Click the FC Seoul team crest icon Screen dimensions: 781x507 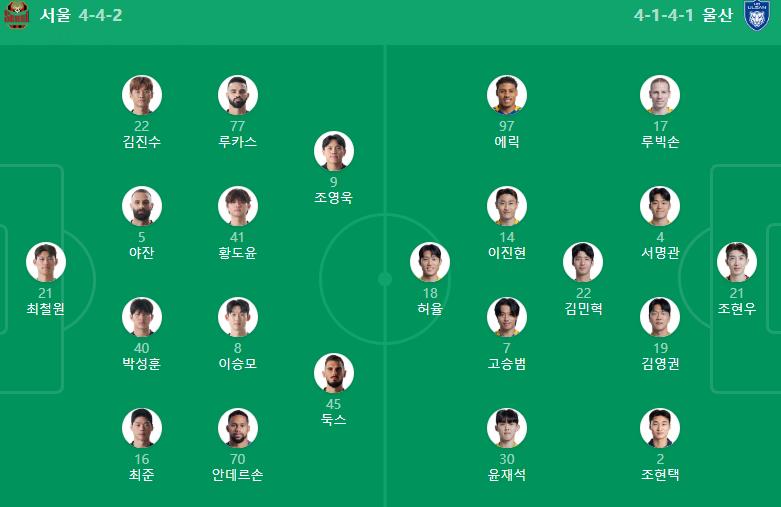(17, 16)
